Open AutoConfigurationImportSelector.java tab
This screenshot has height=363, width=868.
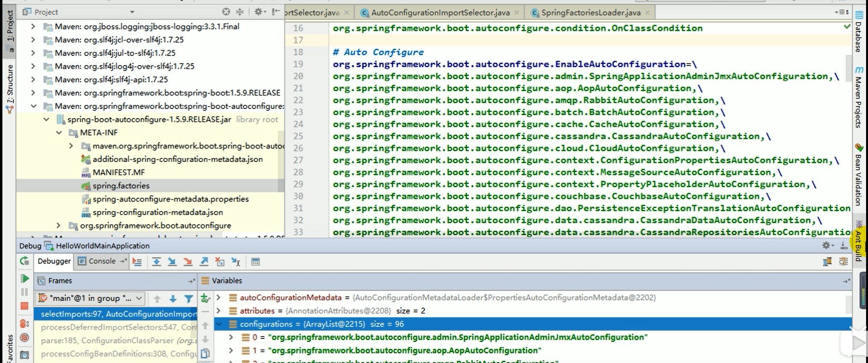pyautogui.click(x=440, y=13)
